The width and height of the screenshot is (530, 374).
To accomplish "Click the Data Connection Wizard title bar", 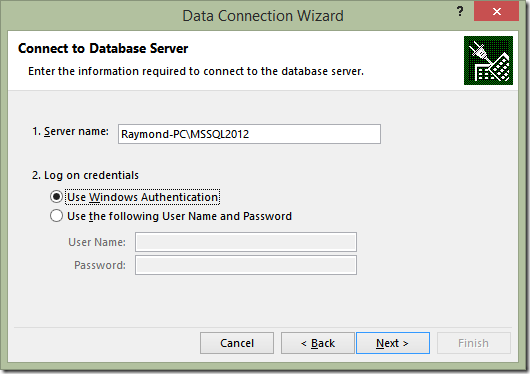I will pyautogui.click(x=263, y=16).
